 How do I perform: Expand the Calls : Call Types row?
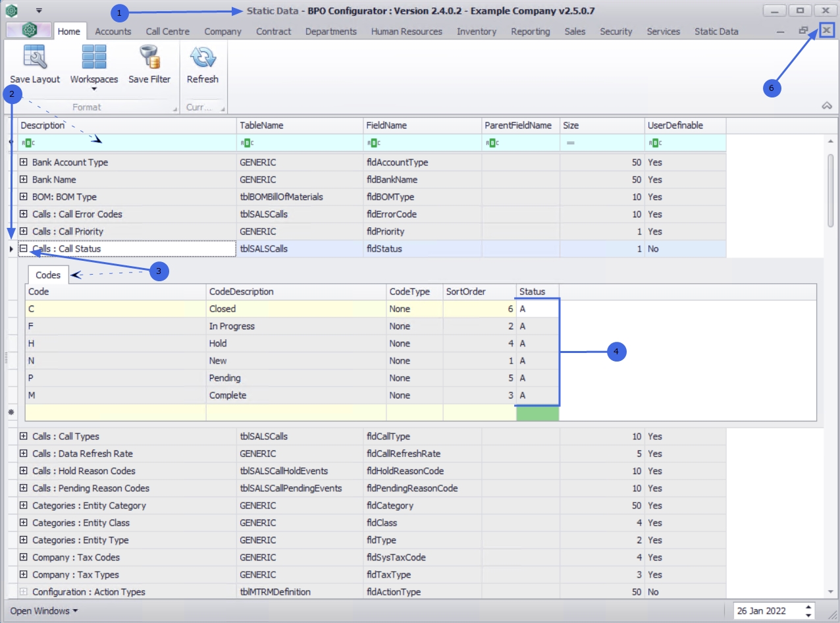(x=24, y=436)
